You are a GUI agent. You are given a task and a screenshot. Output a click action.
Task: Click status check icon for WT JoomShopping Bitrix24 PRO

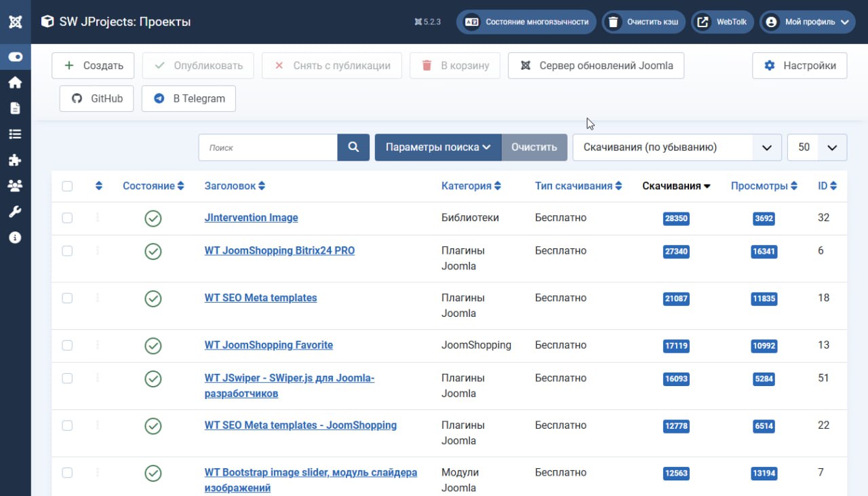(x=153, y=251)
